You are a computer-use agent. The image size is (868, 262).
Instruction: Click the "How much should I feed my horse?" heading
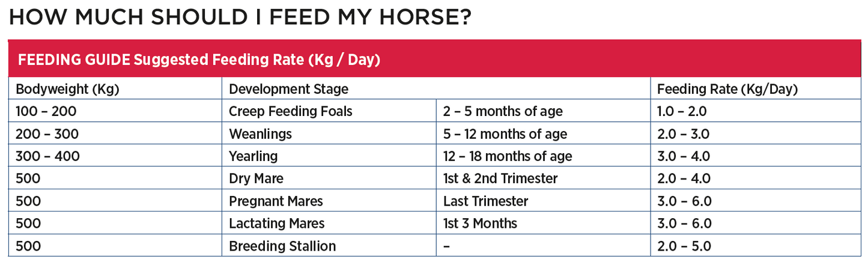coord(239,17)
